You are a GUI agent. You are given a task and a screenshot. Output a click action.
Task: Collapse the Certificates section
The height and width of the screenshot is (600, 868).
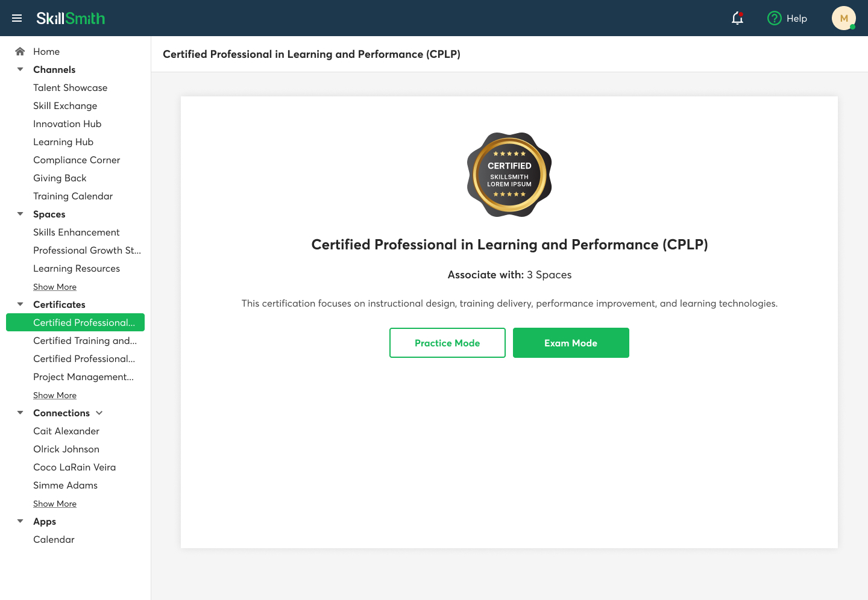(20, 304)
